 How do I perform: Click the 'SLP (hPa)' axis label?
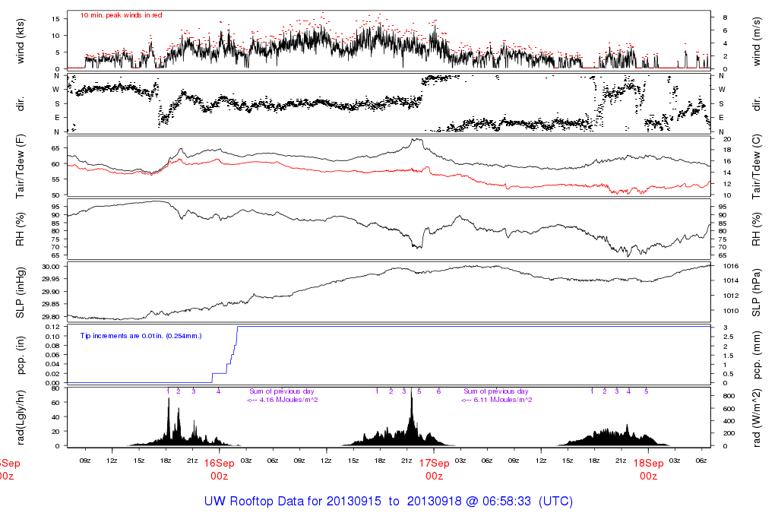click(757, 293)
